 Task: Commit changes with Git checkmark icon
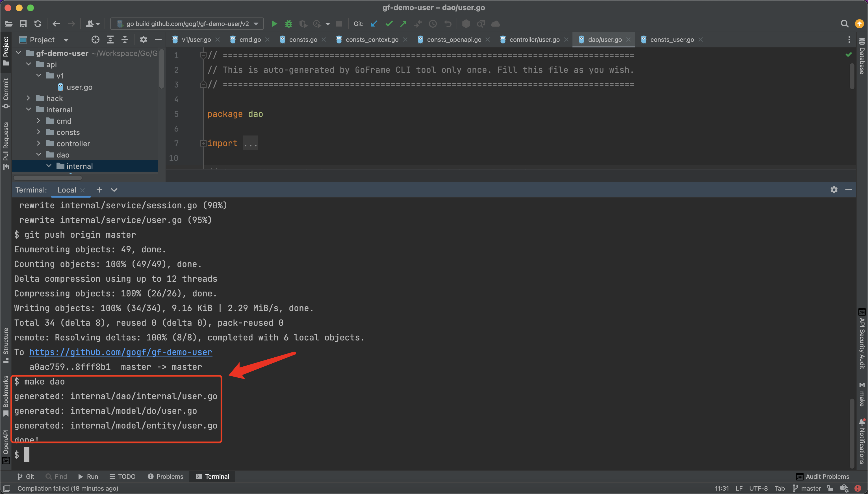pyautogui.click(x=389, y=24)
